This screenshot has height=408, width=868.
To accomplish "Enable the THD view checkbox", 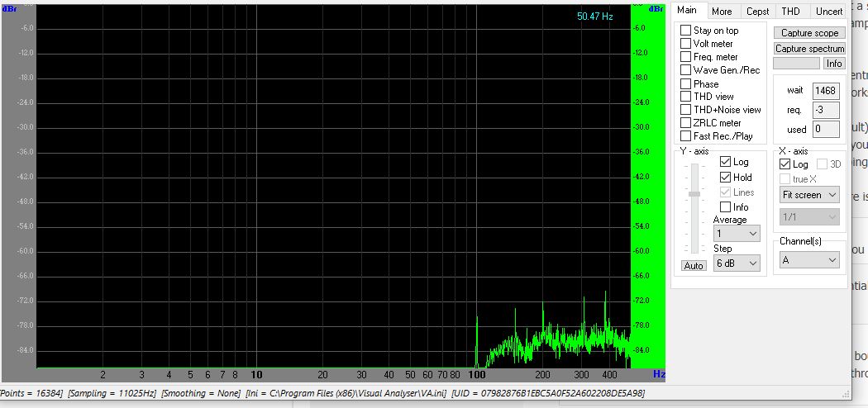I will coord(685,96).
